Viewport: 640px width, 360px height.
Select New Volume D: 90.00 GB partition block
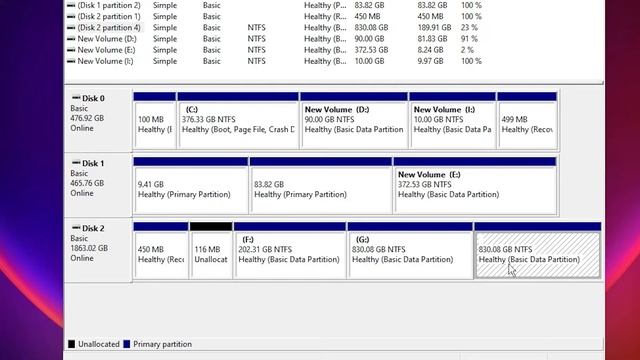[x=354, y=121]
